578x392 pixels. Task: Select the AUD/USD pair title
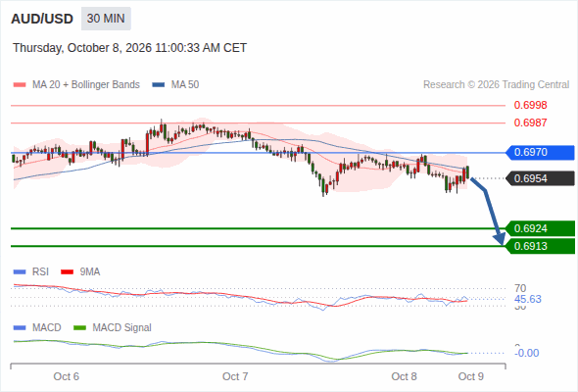point(42,19)
